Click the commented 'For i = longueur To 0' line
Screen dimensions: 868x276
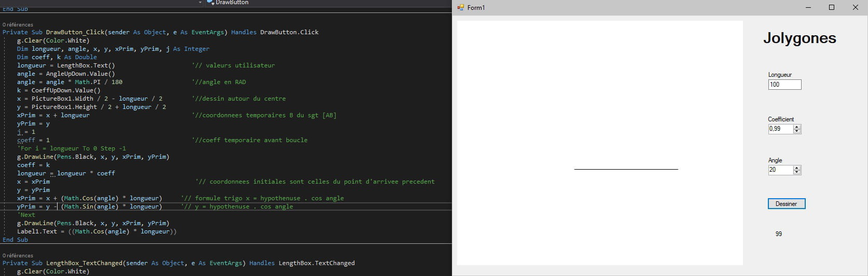pyautogui.click(x=72, y=148)
